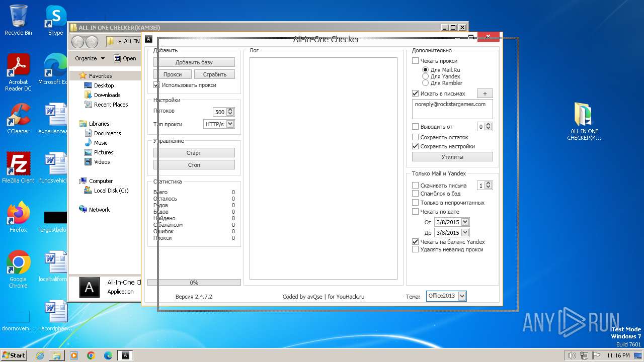Click the noreply@rockstargames.com search text field
Screen dimensions: 644x362
(x=452, y=109)
